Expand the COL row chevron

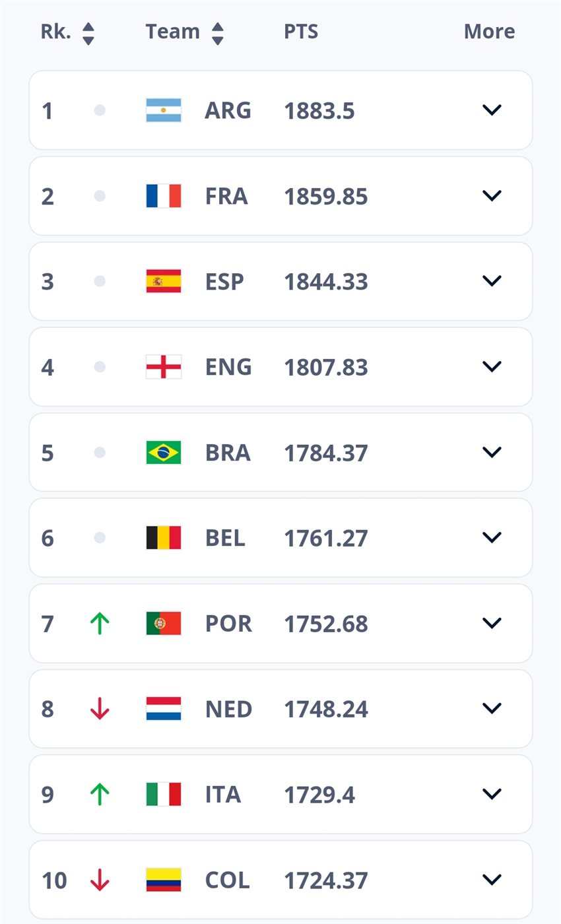point(492,880)
